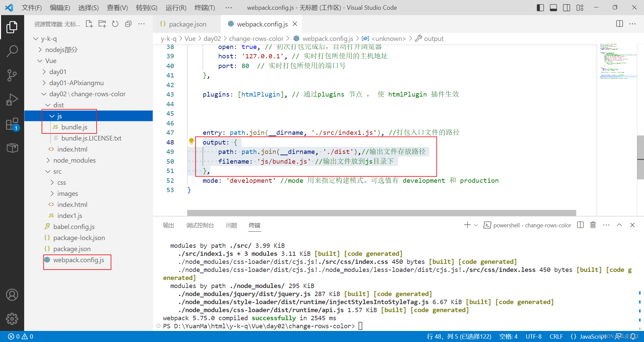Click the editor vertical scrollbar thumb
The height and width of the screenshot is (342, 644).
point(640,157)
